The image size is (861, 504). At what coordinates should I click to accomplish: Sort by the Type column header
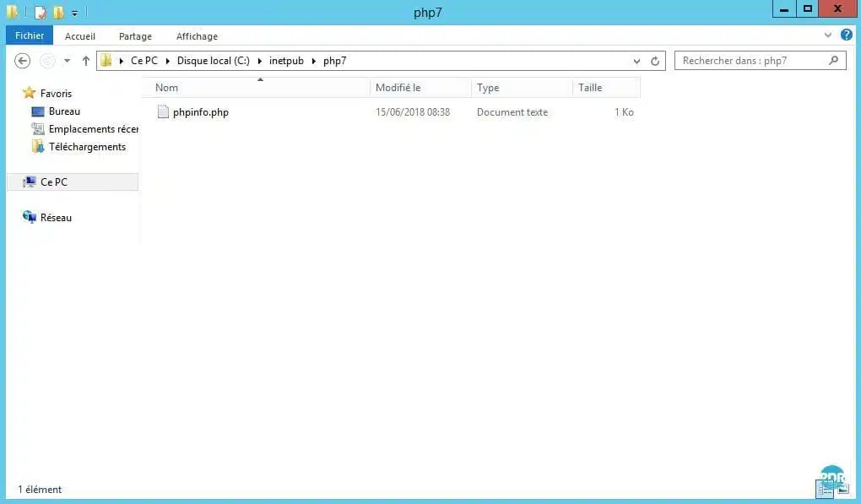click(522, 88)
